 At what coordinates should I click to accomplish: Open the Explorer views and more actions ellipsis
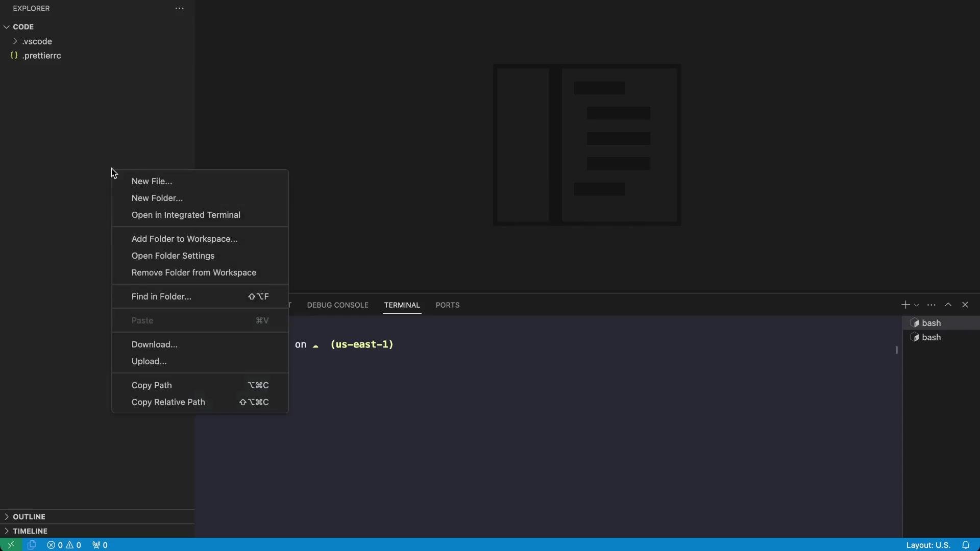point(179,9)
